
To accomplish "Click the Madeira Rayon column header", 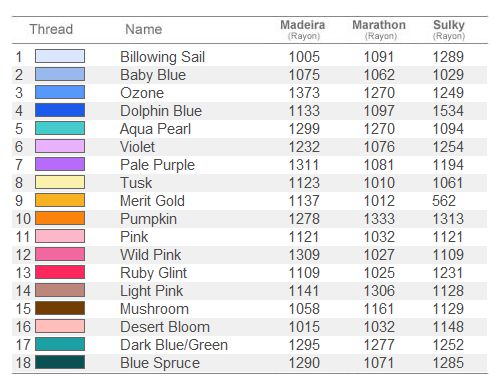I will (x=303, y=30).
